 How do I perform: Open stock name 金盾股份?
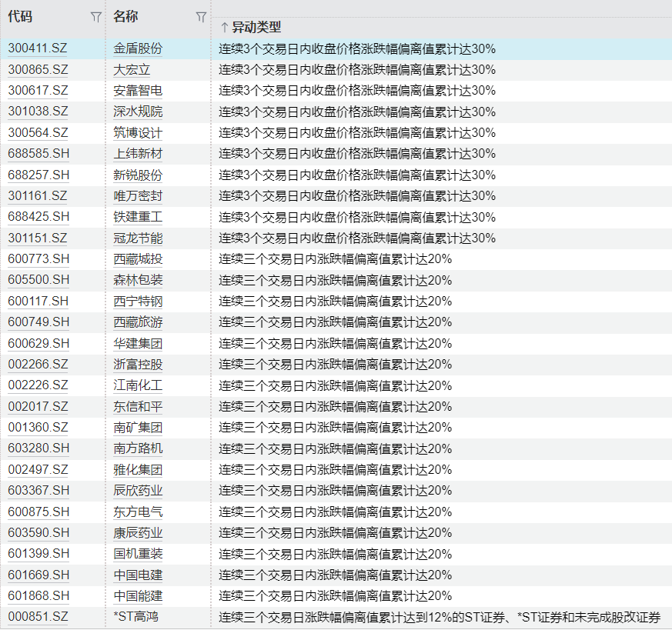pos(138,48)
